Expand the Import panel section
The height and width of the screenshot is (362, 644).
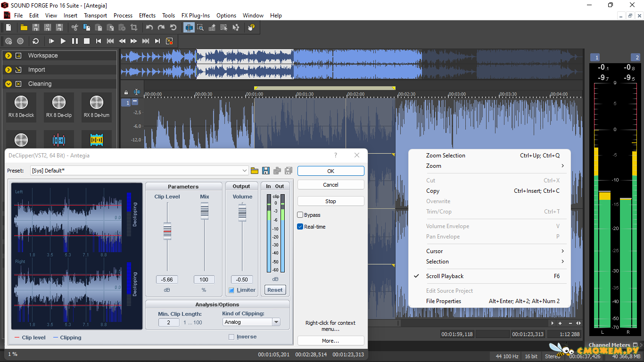(8, 70)
